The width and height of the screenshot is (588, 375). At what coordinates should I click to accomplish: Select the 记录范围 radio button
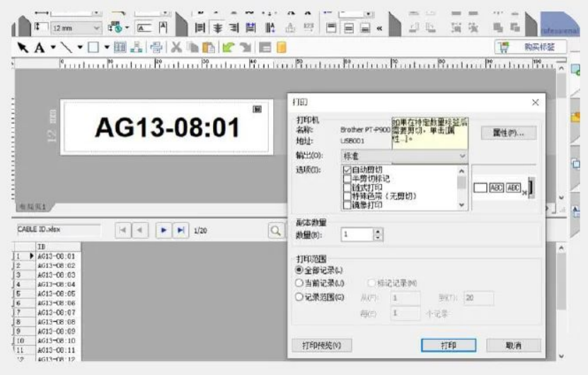click(299, 297)
